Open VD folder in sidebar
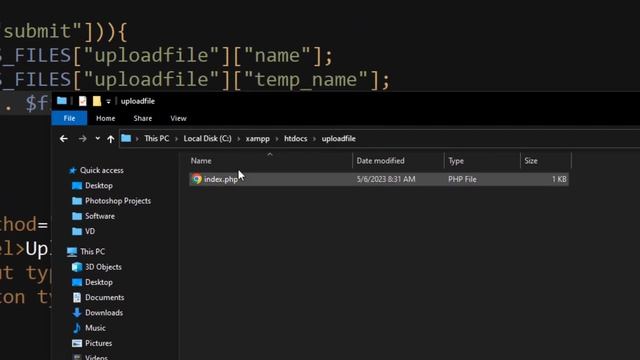The width and height of the screenshot is (640, 360). point(90,231)
